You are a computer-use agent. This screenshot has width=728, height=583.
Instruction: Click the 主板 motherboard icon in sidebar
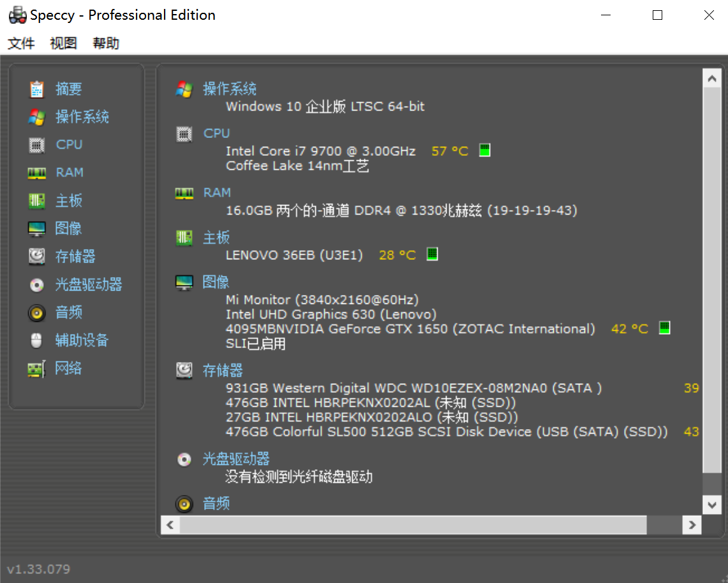pyautogui.click(x=36, y=201)
